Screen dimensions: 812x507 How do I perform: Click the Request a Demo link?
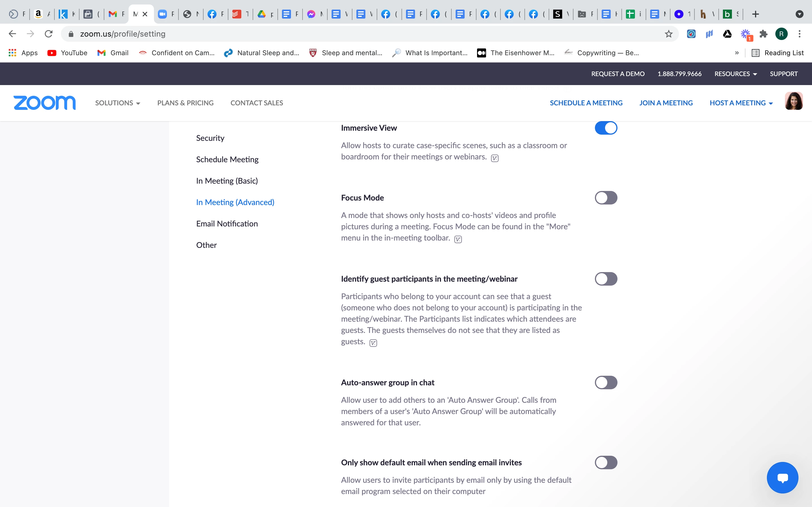pos(618,74)
